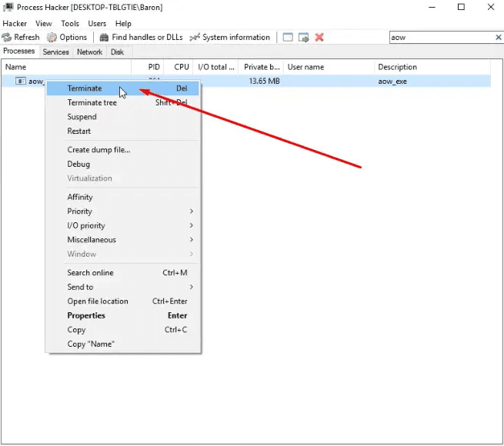This screenshot has height=446, width=504.
Task: Clear the aow search box
Action: pos(498,38)
